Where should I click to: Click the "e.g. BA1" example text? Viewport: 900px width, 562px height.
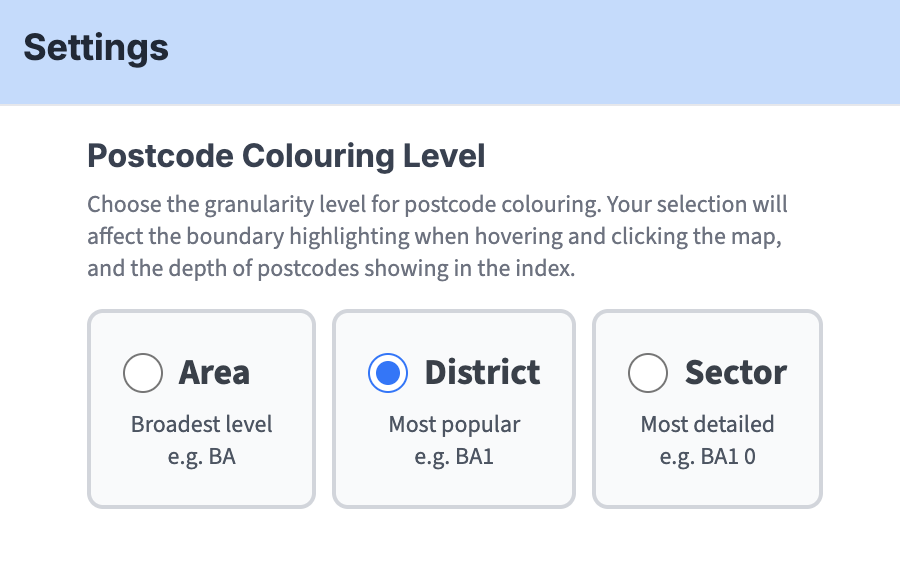[454, 457]
